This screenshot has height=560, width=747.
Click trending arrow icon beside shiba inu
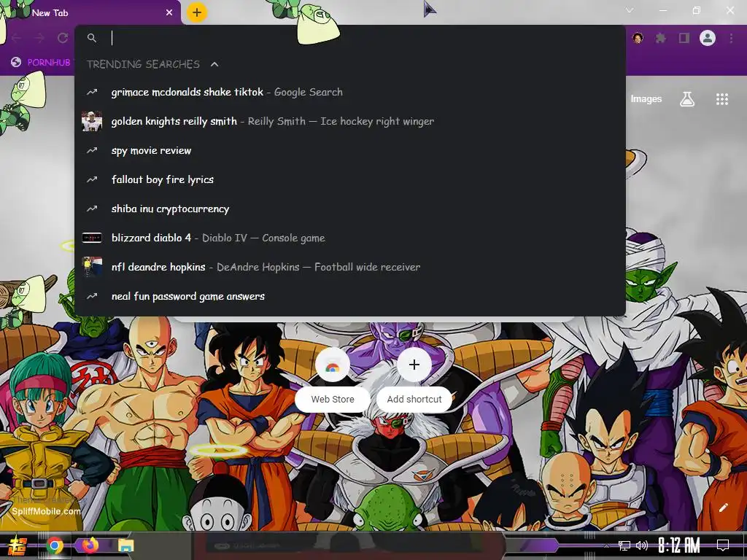click(x=92, y=209)
